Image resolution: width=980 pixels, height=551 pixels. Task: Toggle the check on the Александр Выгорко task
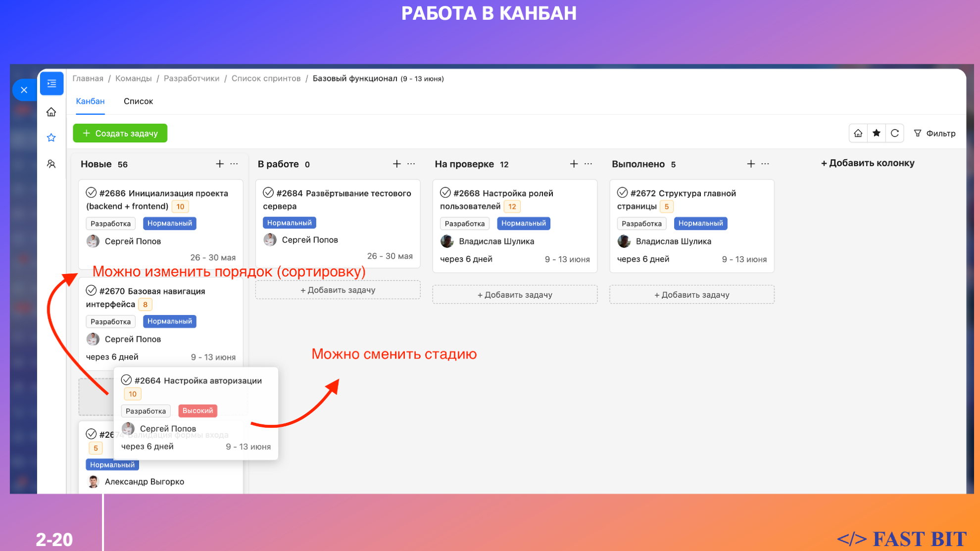point(91,434)
